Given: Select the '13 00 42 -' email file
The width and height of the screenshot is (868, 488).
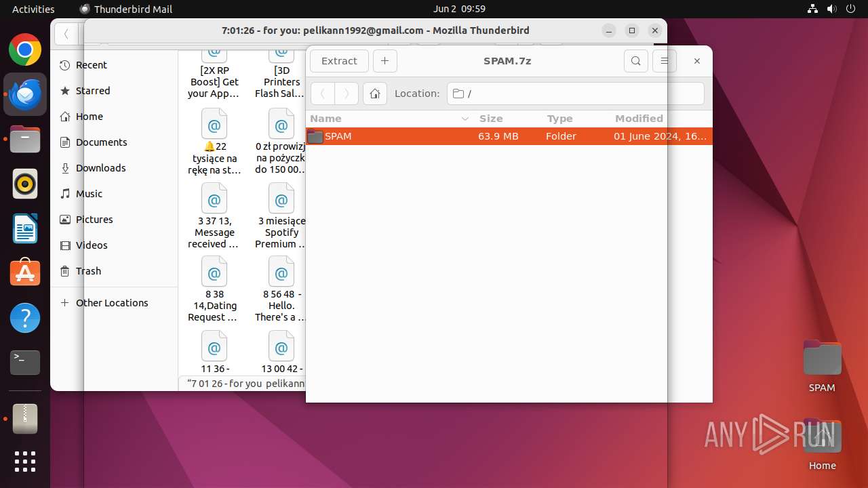Looking at the screenshot, I should click(281, 352).
